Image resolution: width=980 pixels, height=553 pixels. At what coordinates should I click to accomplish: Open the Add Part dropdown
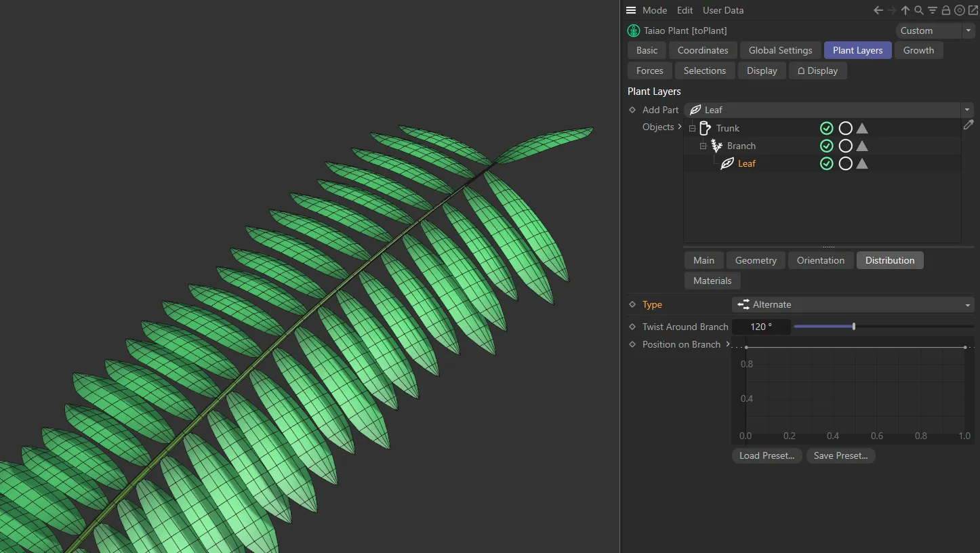[967, 110]
